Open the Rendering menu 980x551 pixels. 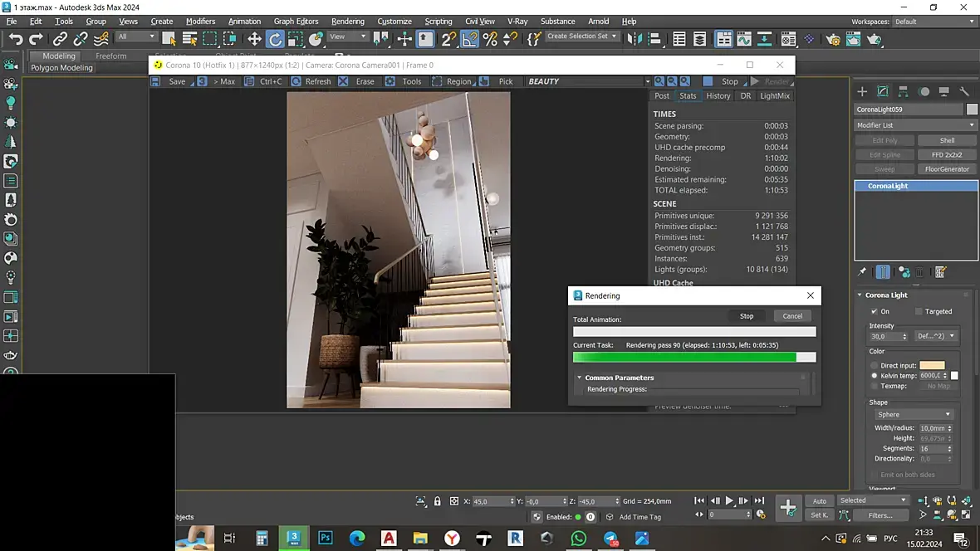click(x=347, y=21)
